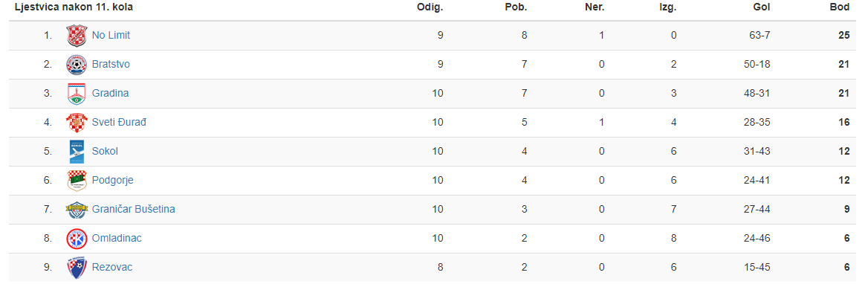Viewport: 868px width, 284px height.
Task: Open the Bratstvo team page link
Action: 111,64
